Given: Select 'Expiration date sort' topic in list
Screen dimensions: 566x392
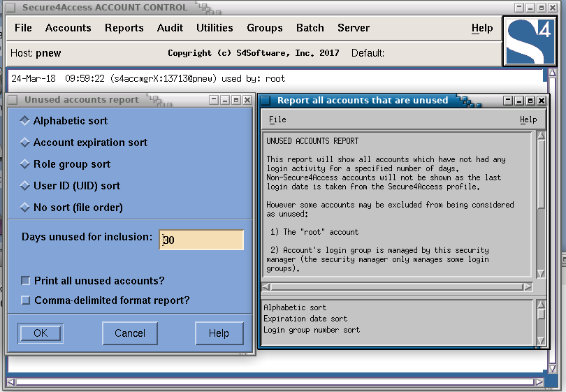Looking at the screenshot, I should (x=305, y=319).
